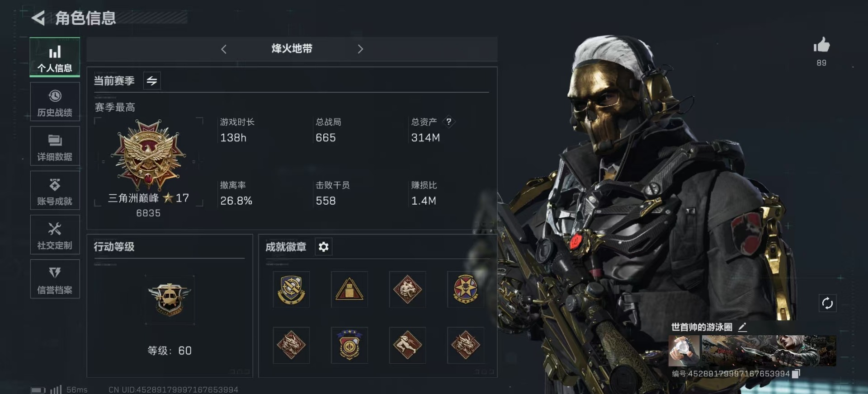Copy the 编号 ID number
Screen dimensions: 868x394
pos(796,374)
